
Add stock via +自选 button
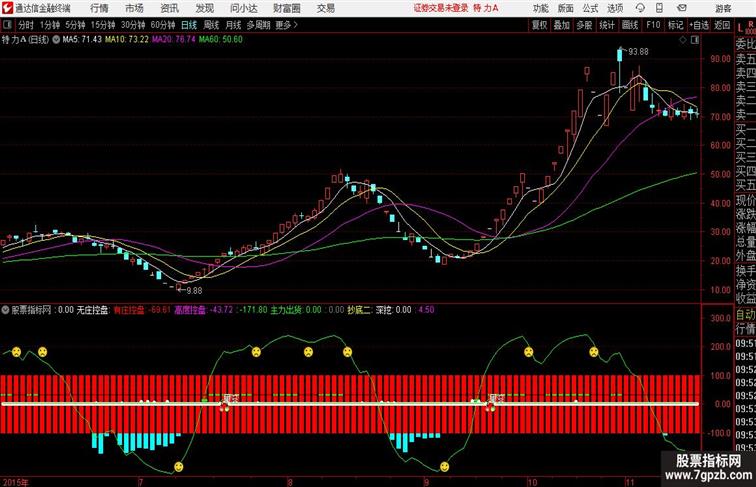coord(699,25)
